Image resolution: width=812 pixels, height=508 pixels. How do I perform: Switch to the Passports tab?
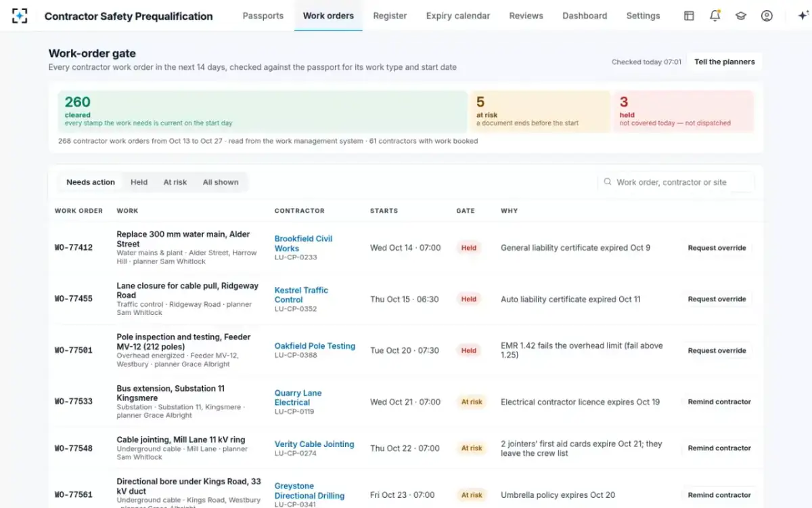(263, 16)
